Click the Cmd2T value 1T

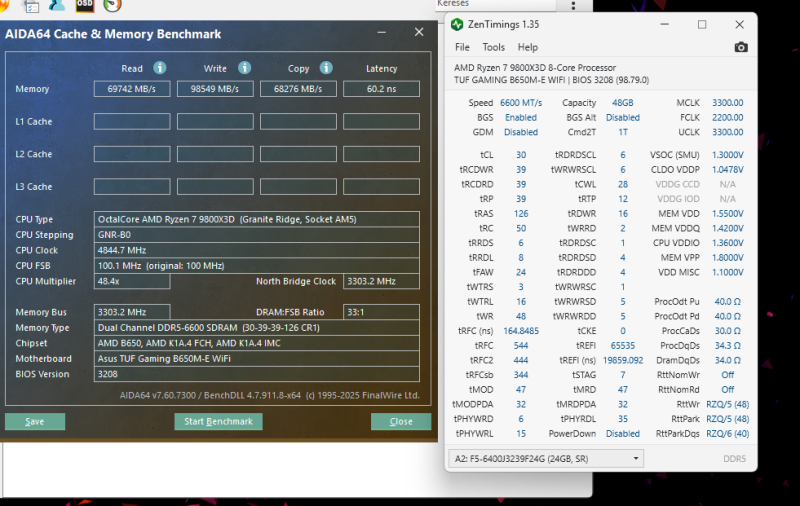coord(622,132)
